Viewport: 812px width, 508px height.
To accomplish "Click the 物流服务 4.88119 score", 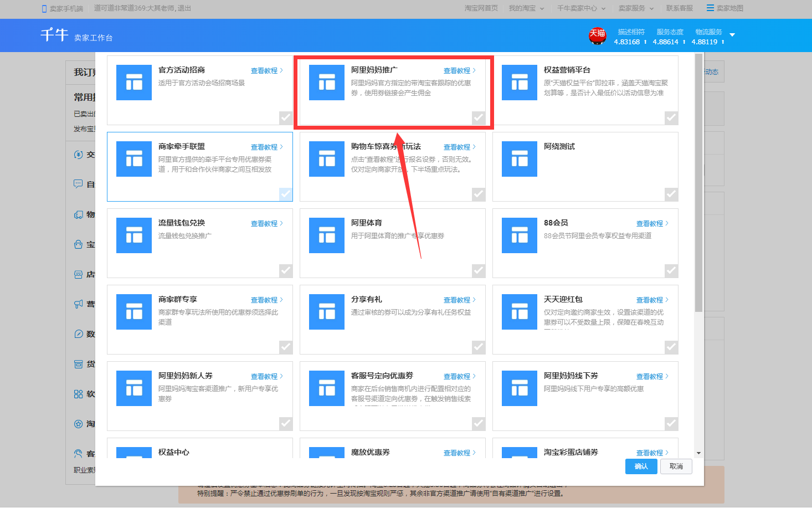I will (708, 37).
